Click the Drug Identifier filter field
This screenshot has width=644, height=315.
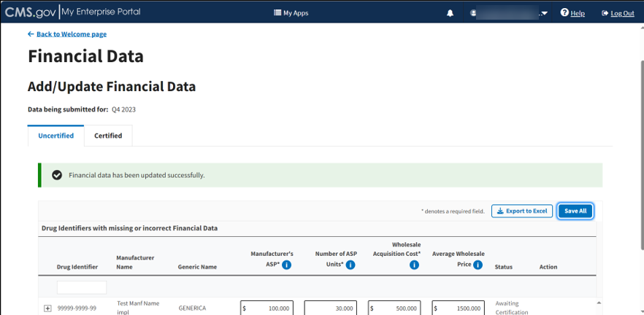tap(82, 287)
